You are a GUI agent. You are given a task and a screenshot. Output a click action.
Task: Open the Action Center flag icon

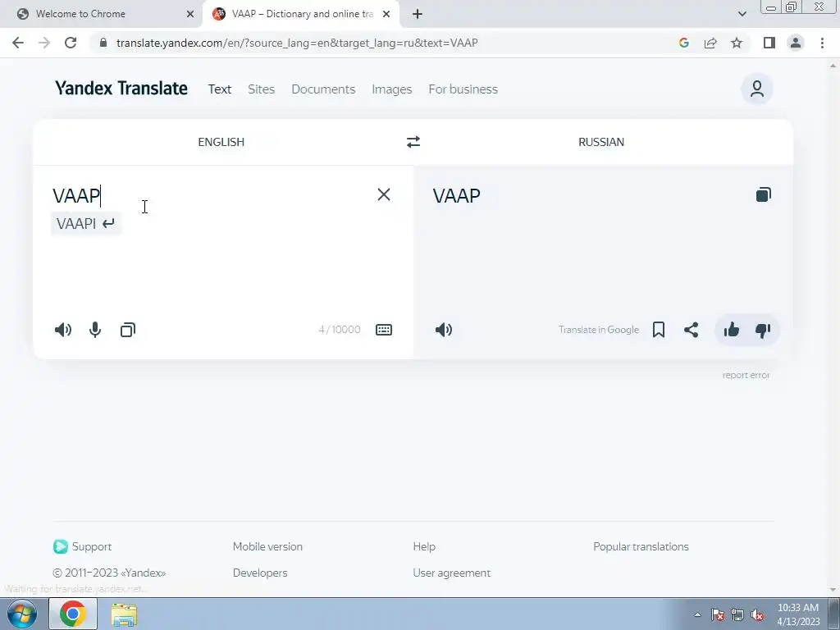point(718,614)
